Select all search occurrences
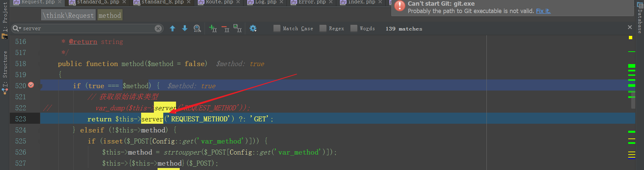The width and height of the screenshot is (644, 170). (x=238, y=29)
